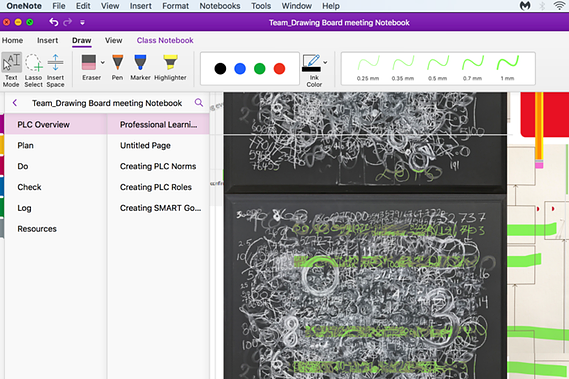569x379 pixels.
Task: Expand the Eraser options dropdown arrow
Action: pos(103,62)
